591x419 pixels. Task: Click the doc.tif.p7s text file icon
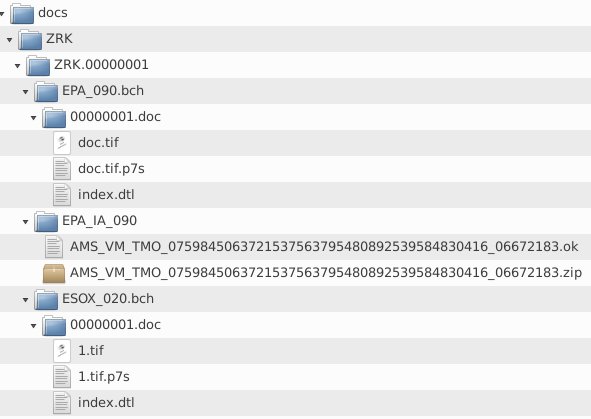coord(62,169)
